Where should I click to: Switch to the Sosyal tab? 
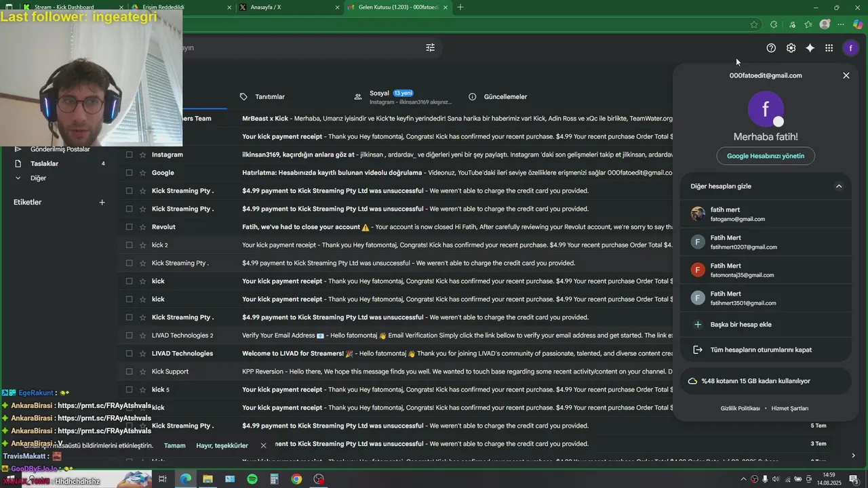point(403,97)
